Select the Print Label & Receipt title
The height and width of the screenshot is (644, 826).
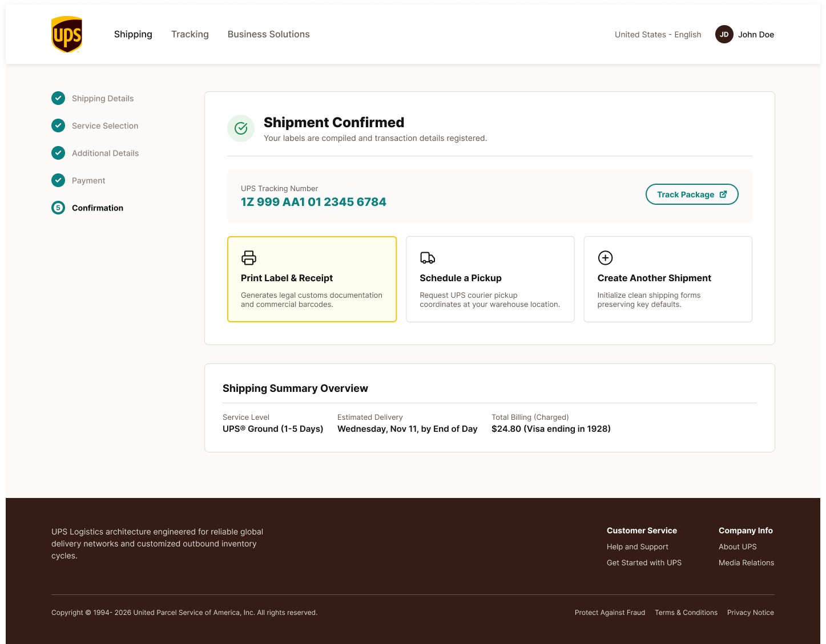[287, 278]
